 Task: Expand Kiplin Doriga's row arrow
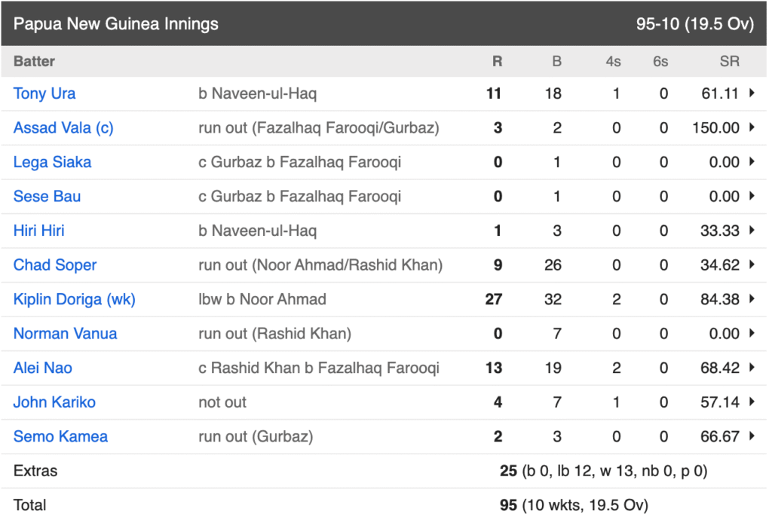tap(752, 298)
